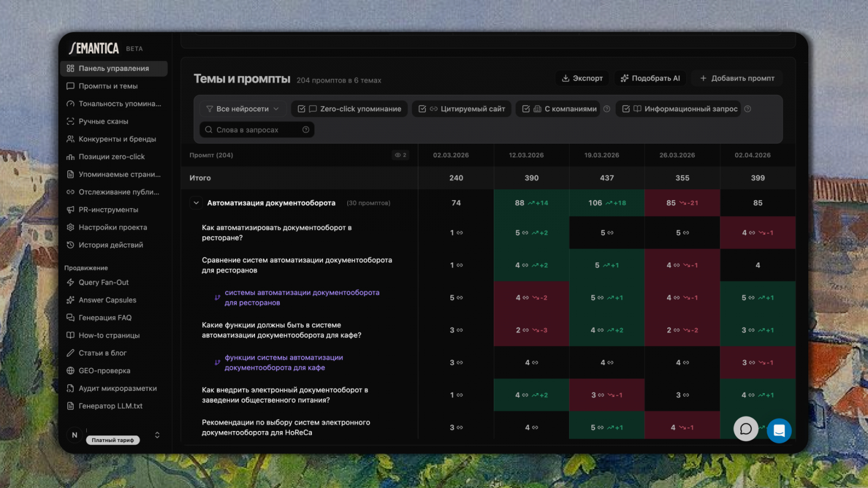Toggle hidden columns eye indicator

pyautogui.click(x=400, y=155)
